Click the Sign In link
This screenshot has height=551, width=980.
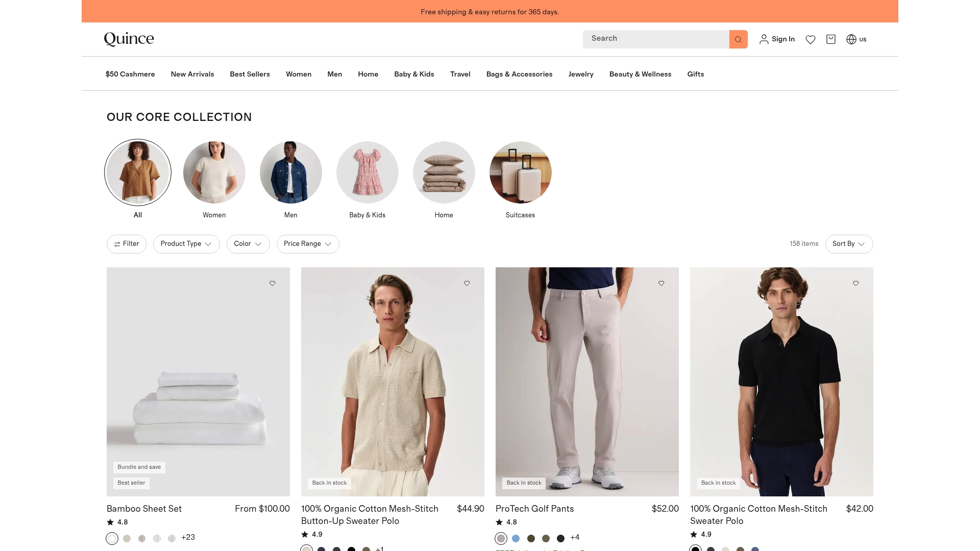[783, 39]
